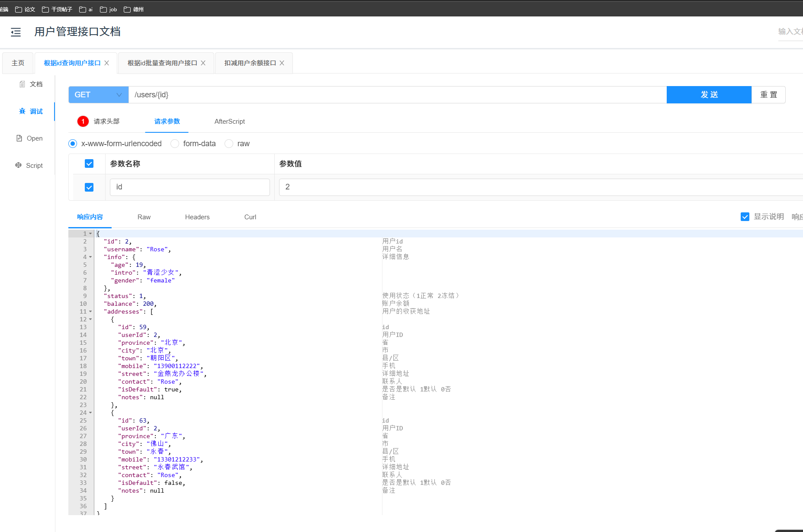Open the 调试 debug panel
Screen dimensions: 803x532
click(x=31, y=112)
